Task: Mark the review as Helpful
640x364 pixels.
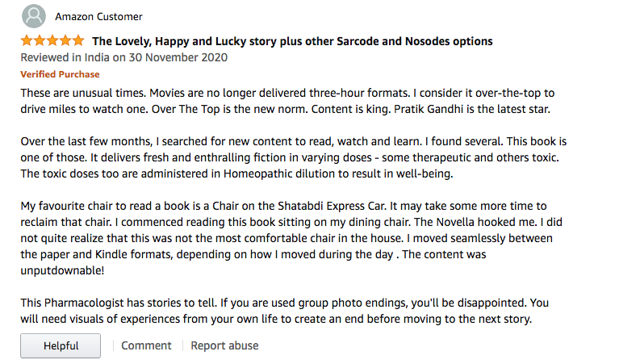Action: pos(61,345)
